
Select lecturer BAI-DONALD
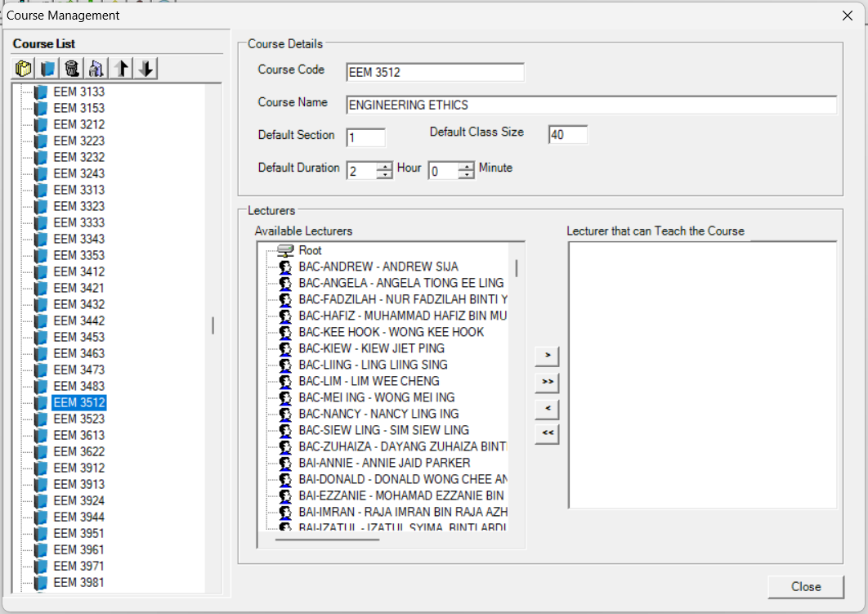coord(402,479)
